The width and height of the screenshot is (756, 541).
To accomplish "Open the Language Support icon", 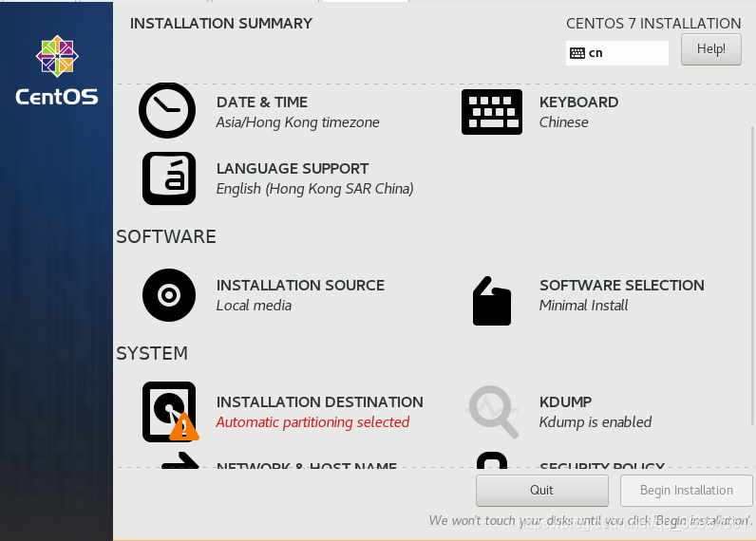I will (169, 178).
